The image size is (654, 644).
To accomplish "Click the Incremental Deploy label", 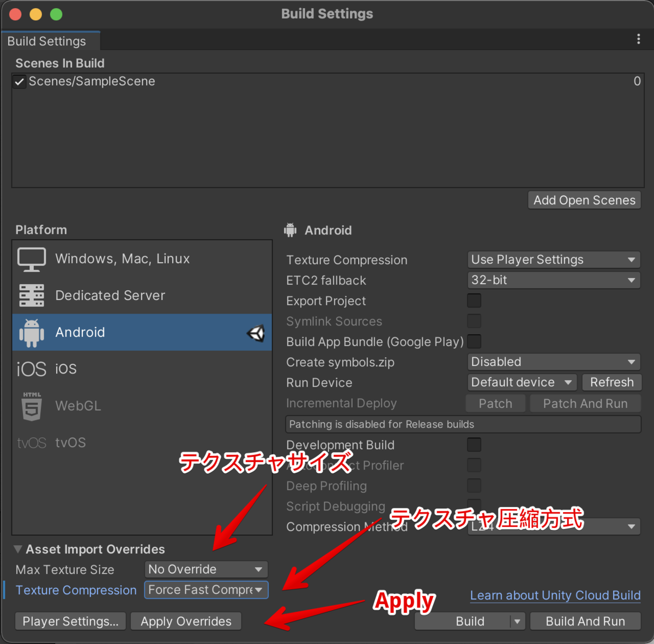I will click(342, 404).
